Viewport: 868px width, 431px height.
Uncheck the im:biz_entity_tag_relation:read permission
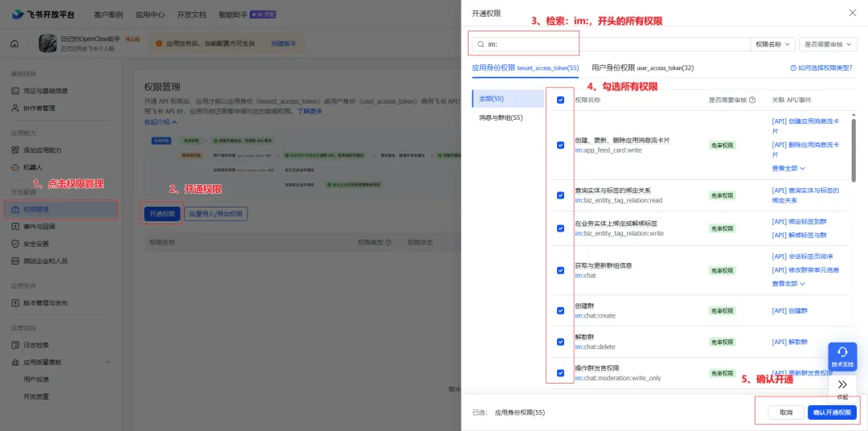560,195
